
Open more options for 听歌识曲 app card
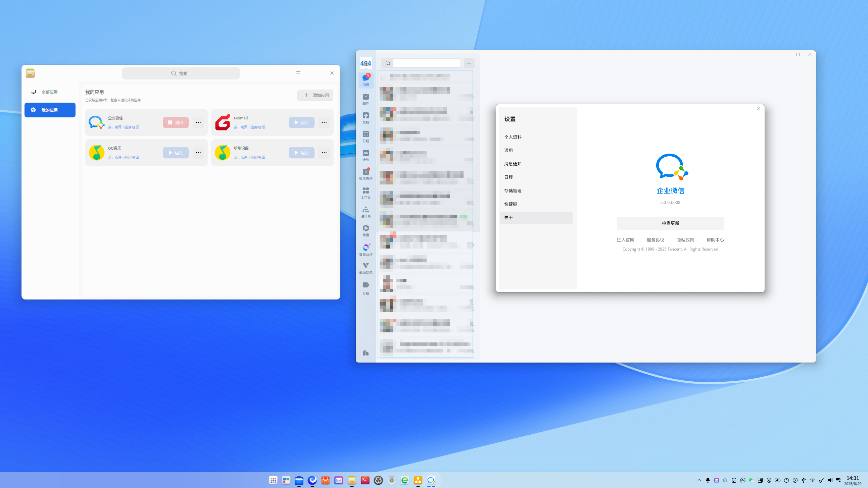click(x=324, y=153)
